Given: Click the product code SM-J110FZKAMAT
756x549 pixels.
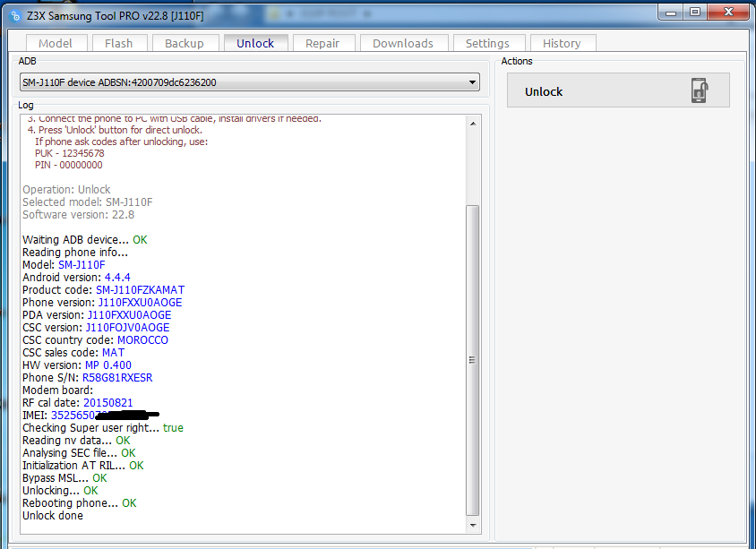Looking at the screenshot, I should pos(141,289).
